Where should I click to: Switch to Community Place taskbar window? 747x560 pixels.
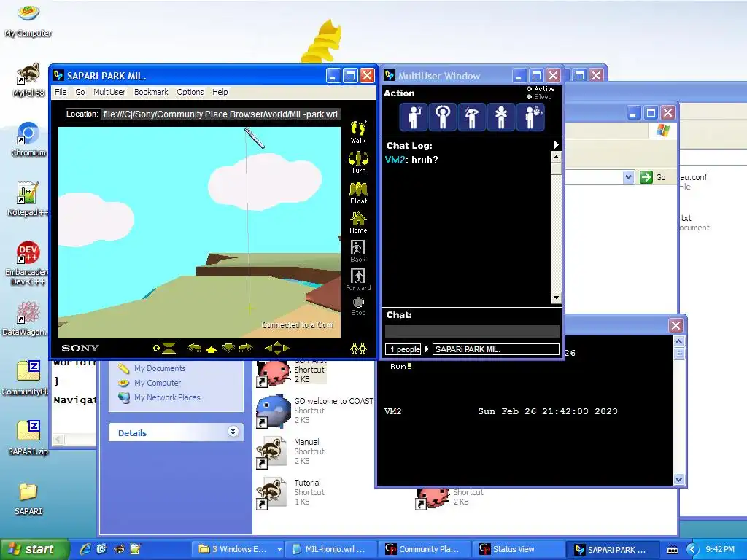(x=423, y=550)
